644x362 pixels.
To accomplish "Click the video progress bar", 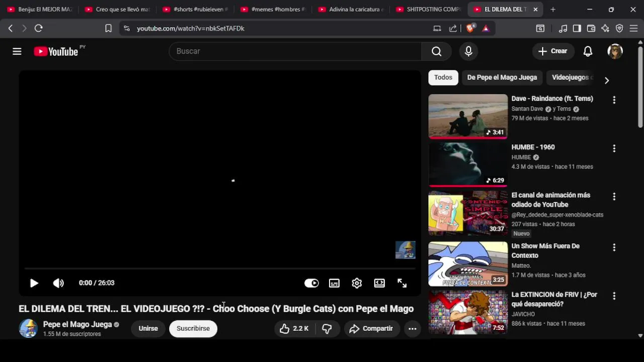I will click(x=220, y=269).
